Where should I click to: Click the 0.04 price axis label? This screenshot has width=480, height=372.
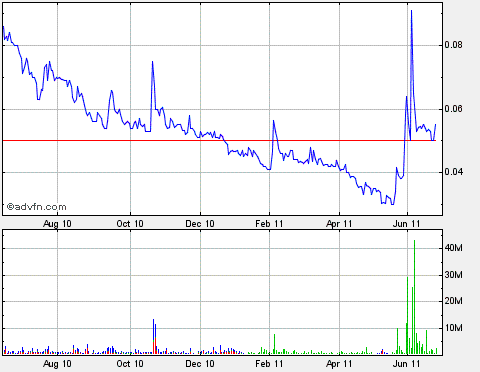tap(454, 172)
